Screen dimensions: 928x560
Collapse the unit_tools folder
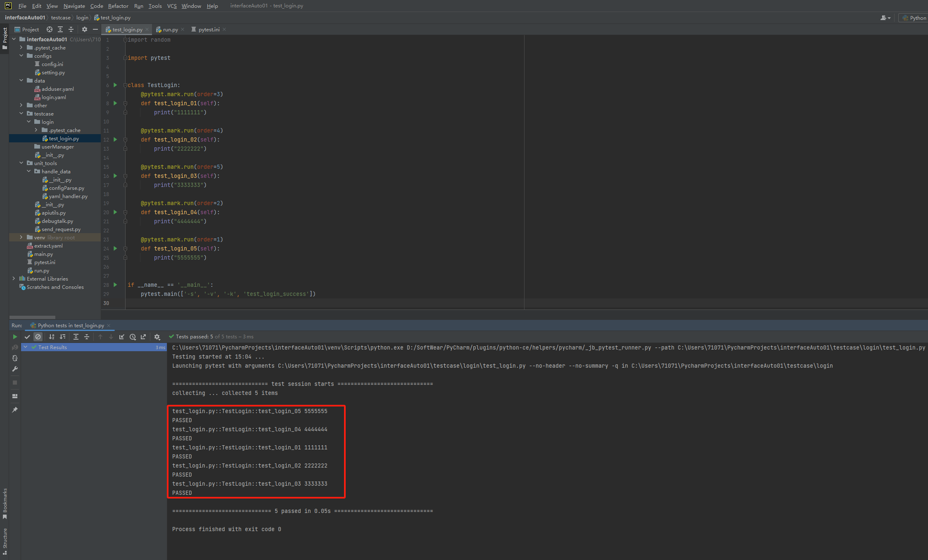(x=21, y=163)
